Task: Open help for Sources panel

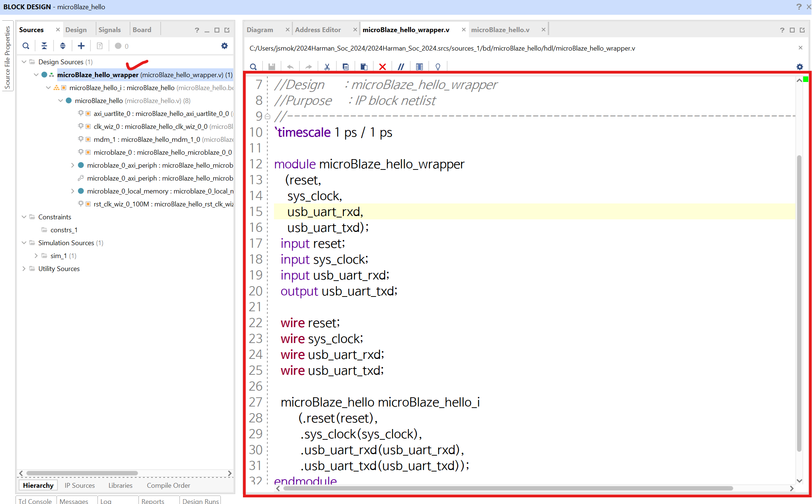Action: [197, 30]
